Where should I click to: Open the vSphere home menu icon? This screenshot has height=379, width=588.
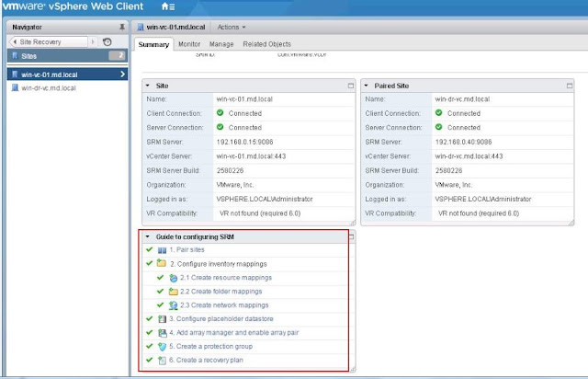pyautogui.click(x=167, y=6)
